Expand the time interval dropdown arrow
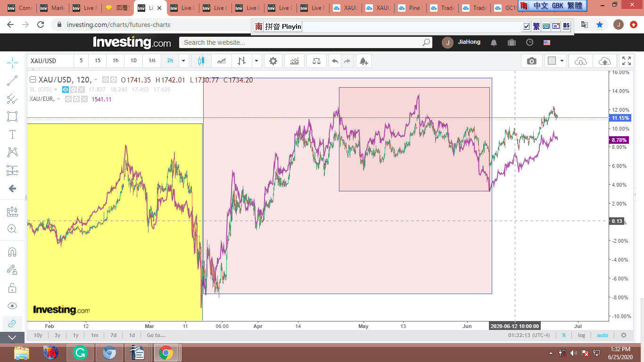This screenshot has width=644, height=362. tap(184, 61)
